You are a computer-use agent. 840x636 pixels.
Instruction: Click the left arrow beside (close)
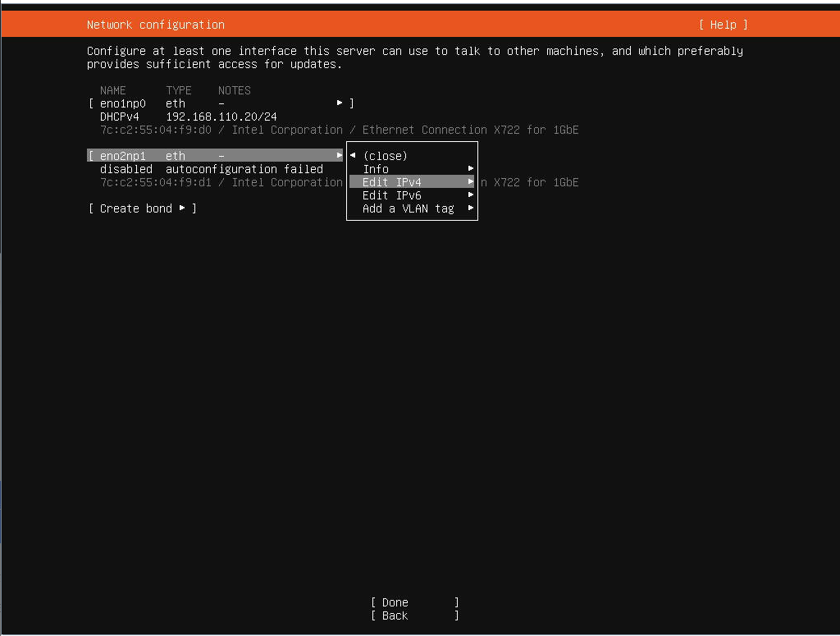click(x=353, y=156)
